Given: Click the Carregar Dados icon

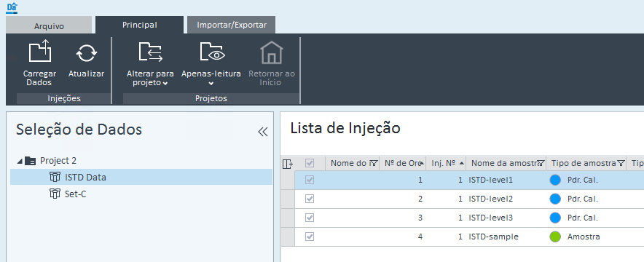Looking at the screenshot, I should click(40, 52).
